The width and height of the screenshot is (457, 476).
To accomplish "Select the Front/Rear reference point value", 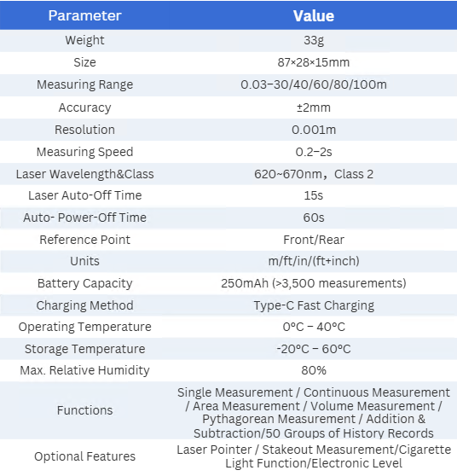I will [314, 240].
